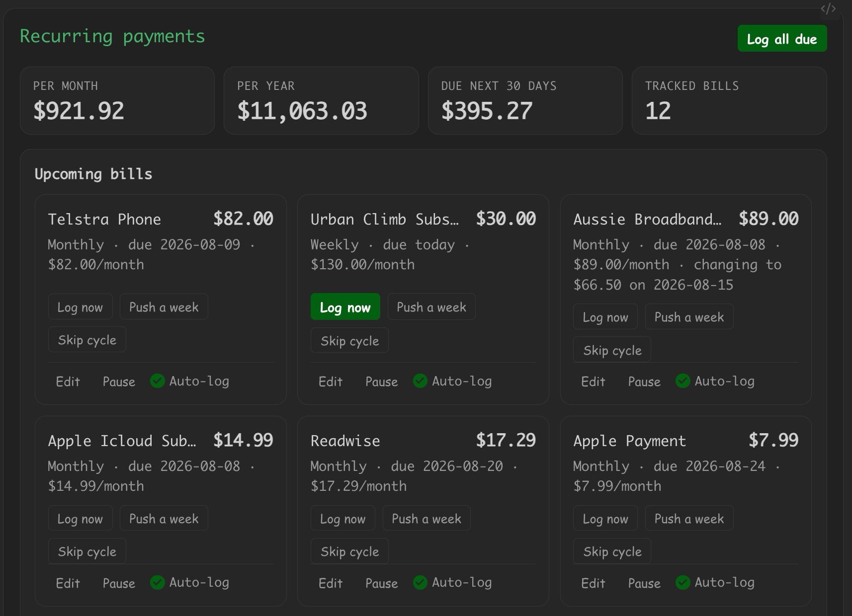This screenshot has height=616, width=852.
Task: Open the code view icon at top right
Action: coord(828,8)
